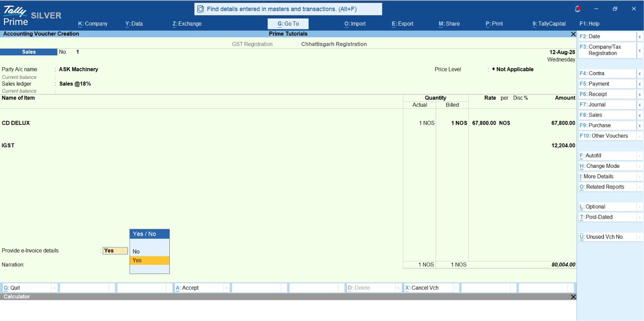Expand the F6 Receipt chevron
The height and width of the screenshot is (321, 644).
coord(640,94)
